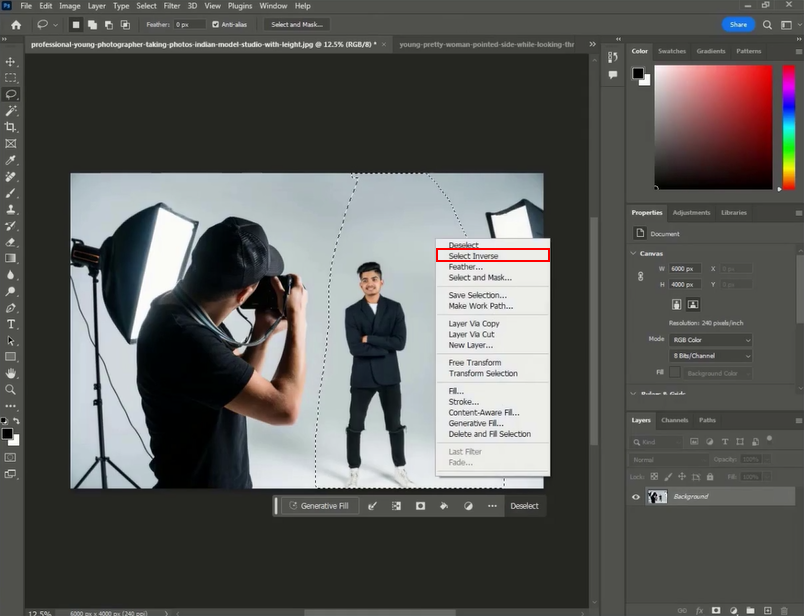Choose New selection mode button

pyautogui.click(x=75, y=25)
